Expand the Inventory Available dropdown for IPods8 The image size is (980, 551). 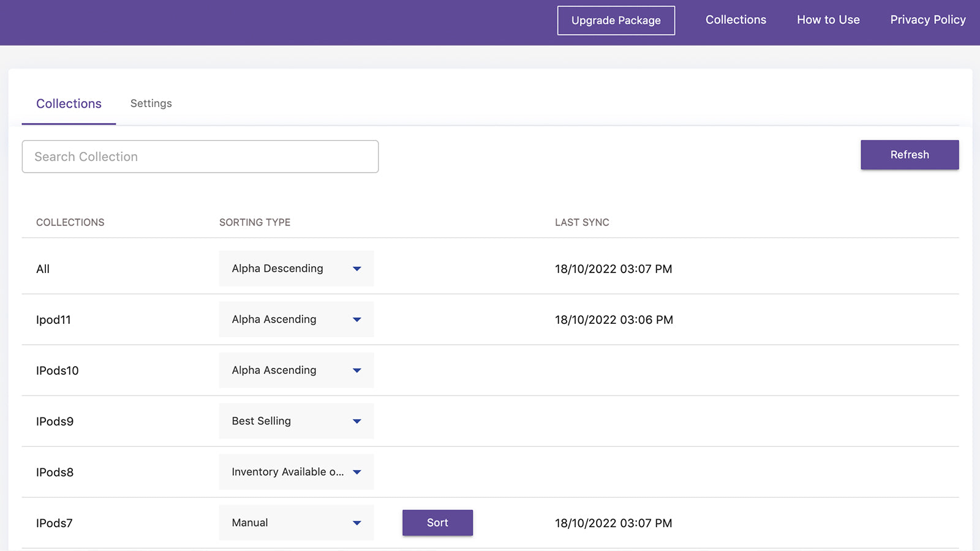296,472
